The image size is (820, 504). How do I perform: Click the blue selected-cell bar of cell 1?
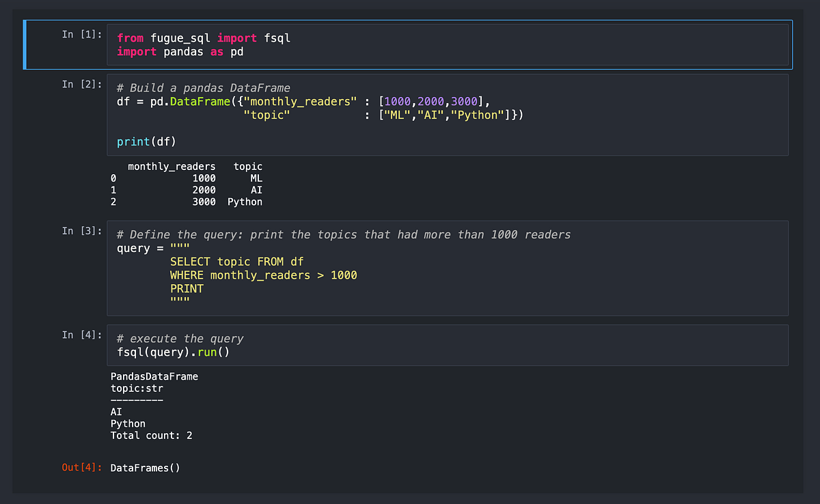tap(25, 45)
